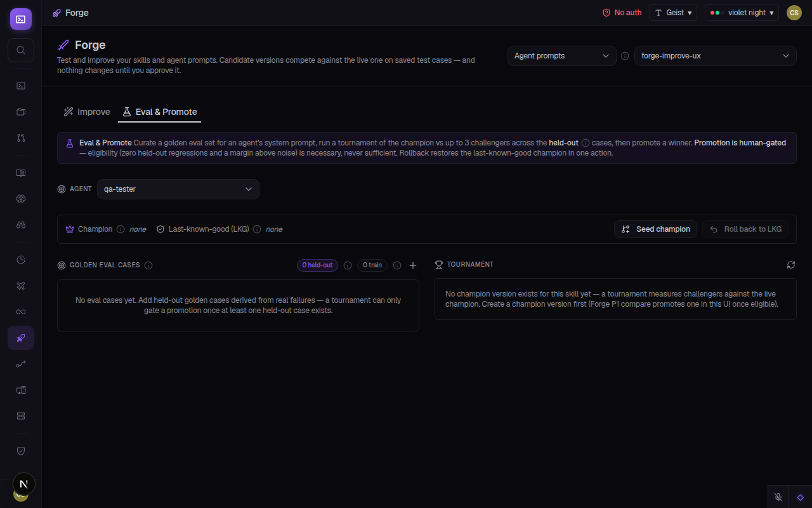Select the highlighted Forge rocket sidebar icon

[x=21, y=338]
